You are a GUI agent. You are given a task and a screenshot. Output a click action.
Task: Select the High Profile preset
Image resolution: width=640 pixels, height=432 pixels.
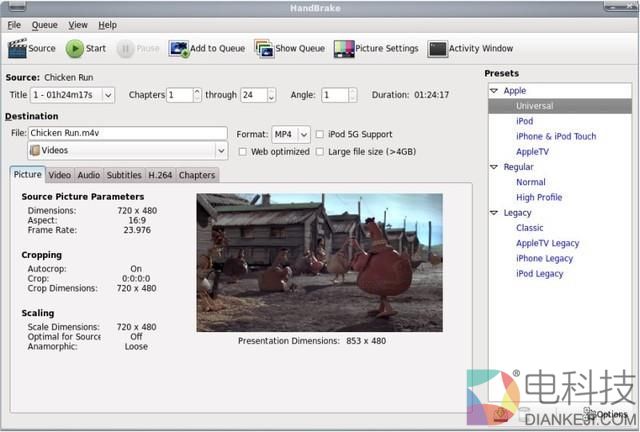[x=539, y=197]
